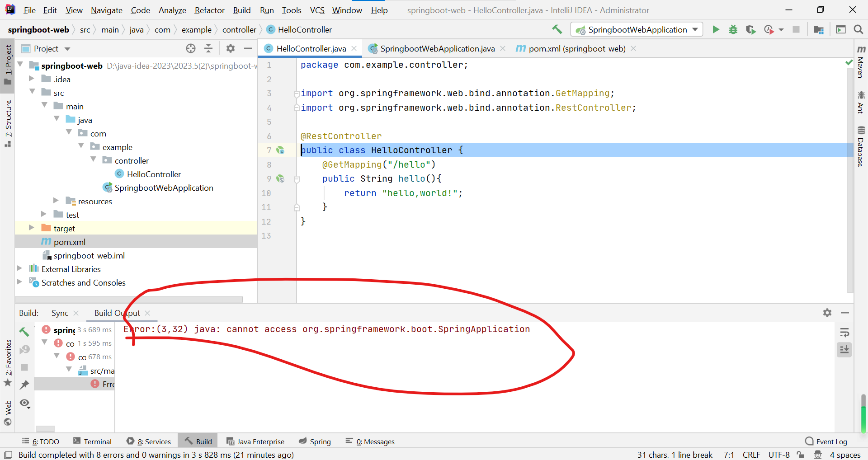Click the Project panel horizontal scrollbar
The width and height of the screenshot is (868, 460).
129,299
